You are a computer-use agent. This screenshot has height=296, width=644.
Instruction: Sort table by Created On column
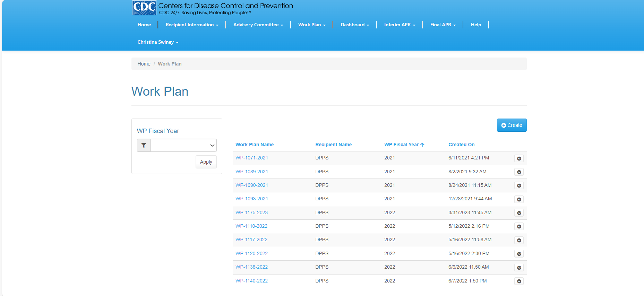pyautogui.click(x=461, y=145)
